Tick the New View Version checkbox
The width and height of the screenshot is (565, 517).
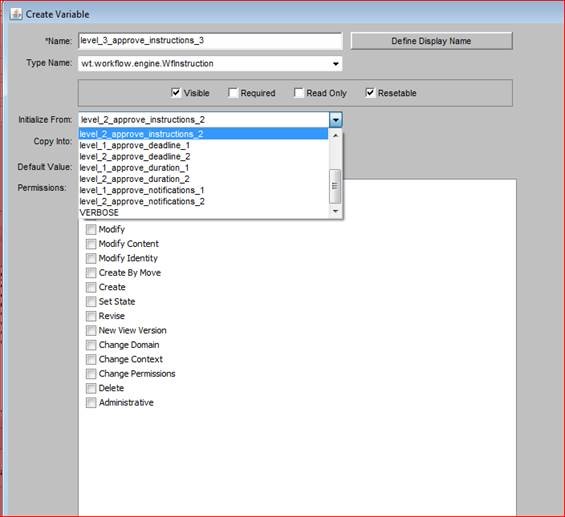[x=91, y=330]
